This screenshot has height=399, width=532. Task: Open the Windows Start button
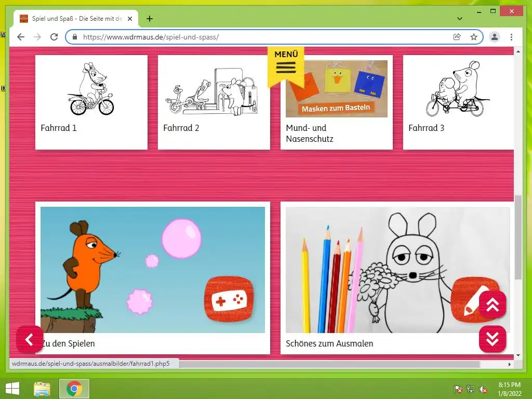pyautogui.click(x=12, y=389)
